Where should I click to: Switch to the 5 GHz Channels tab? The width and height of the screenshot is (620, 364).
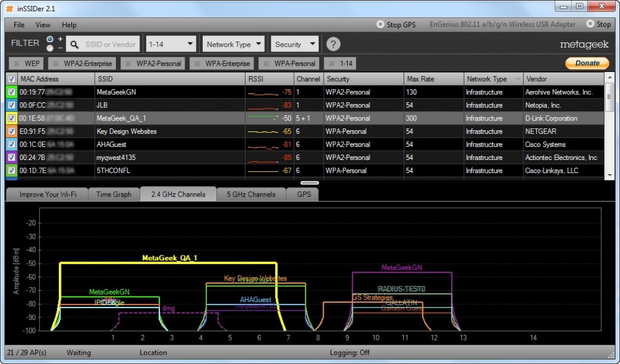251,194
